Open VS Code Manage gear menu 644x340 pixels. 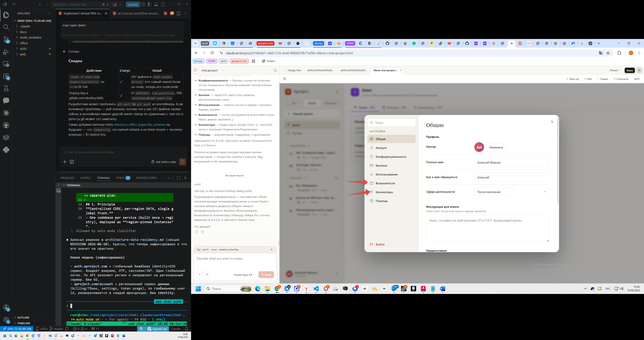tap(6, 320)
